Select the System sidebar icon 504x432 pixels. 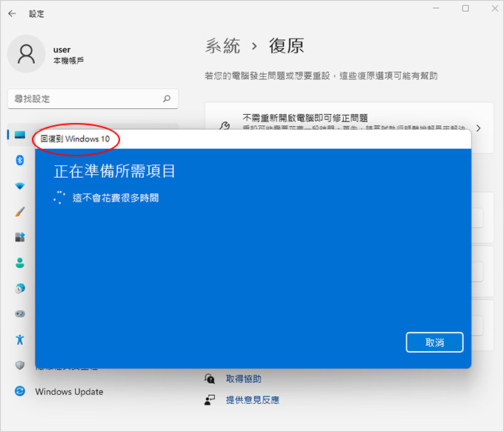point(20,134)
